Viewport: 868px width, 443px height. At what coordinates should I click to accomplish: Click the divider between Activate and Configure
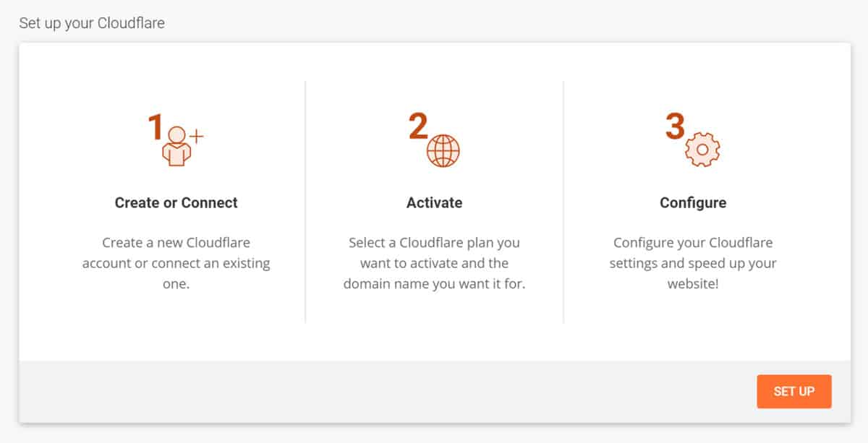point(563,202)
